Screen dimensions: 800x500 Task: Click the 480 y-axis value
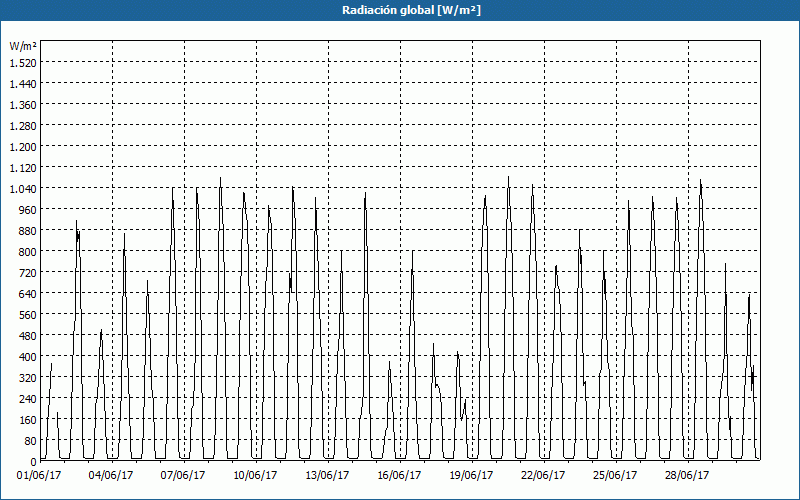point(29,336)
